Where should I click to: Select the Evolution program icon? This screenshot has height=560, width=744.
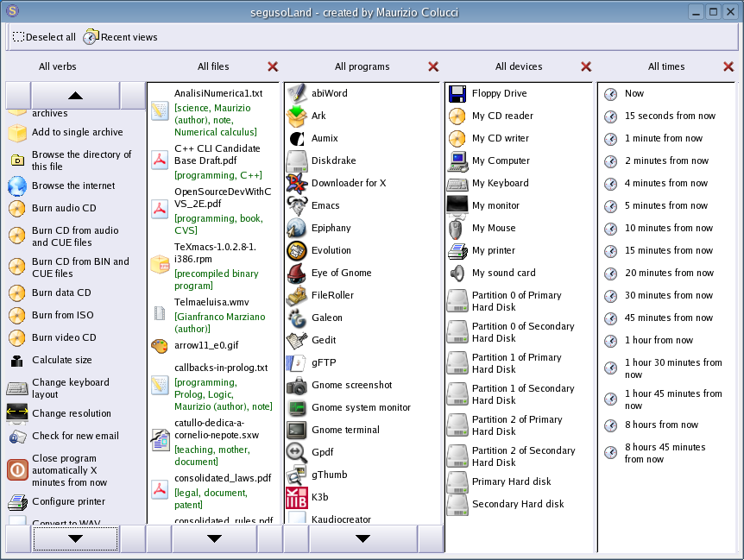pos(297,250)
